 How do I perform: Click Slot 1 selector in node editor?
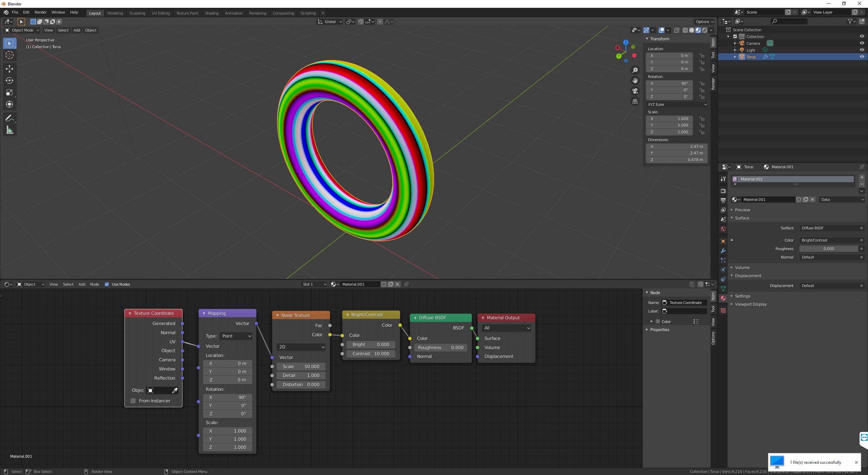tap(314, 284)
